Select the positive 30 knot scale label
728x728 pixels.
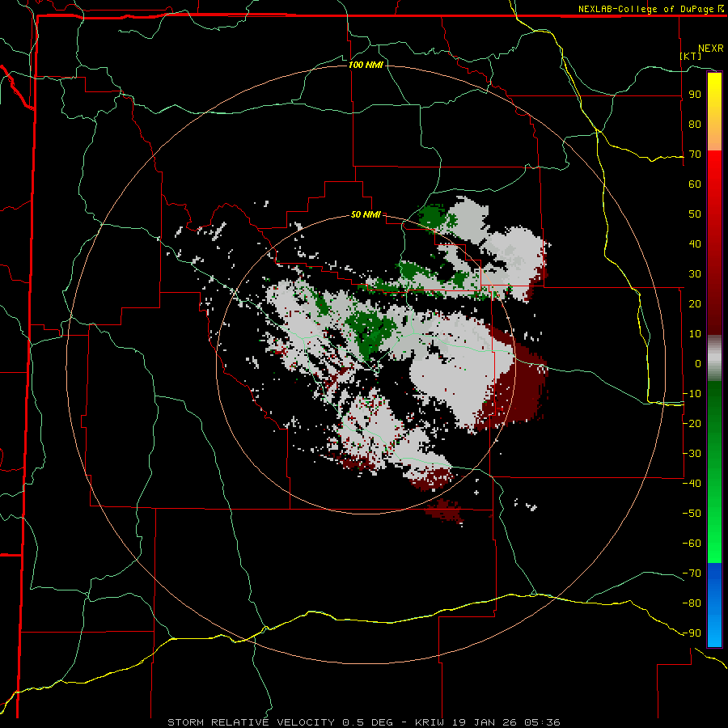click(x=695, y=274)
